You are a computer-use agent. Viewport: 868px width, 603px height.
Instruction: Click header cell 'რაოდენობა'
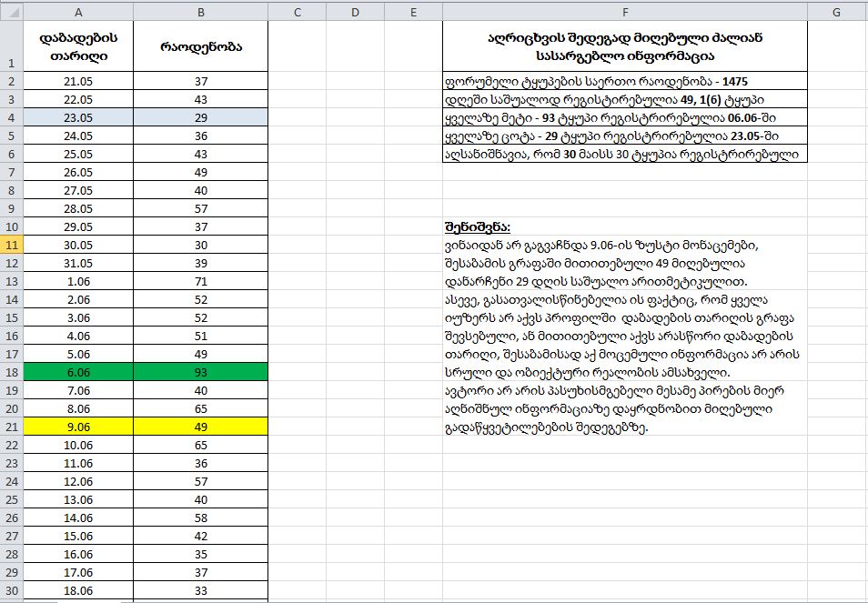[x=200, y=45]
